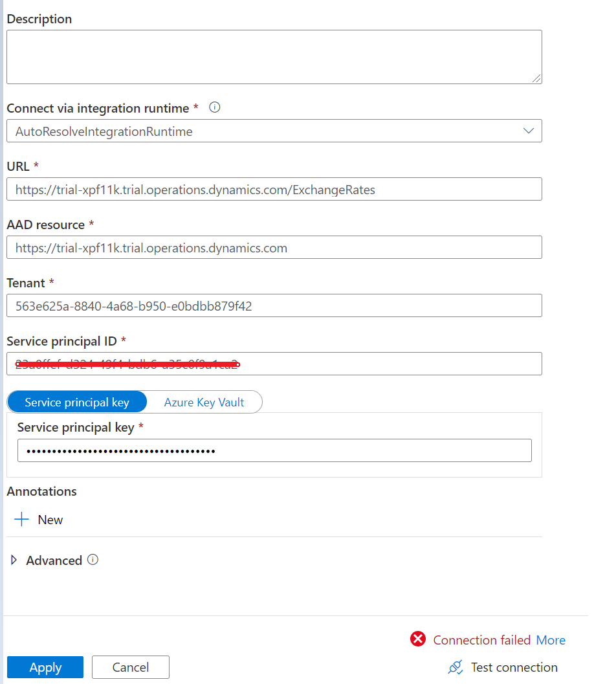Expand the Advanced section
616x684 pixels.
[14, 560]
